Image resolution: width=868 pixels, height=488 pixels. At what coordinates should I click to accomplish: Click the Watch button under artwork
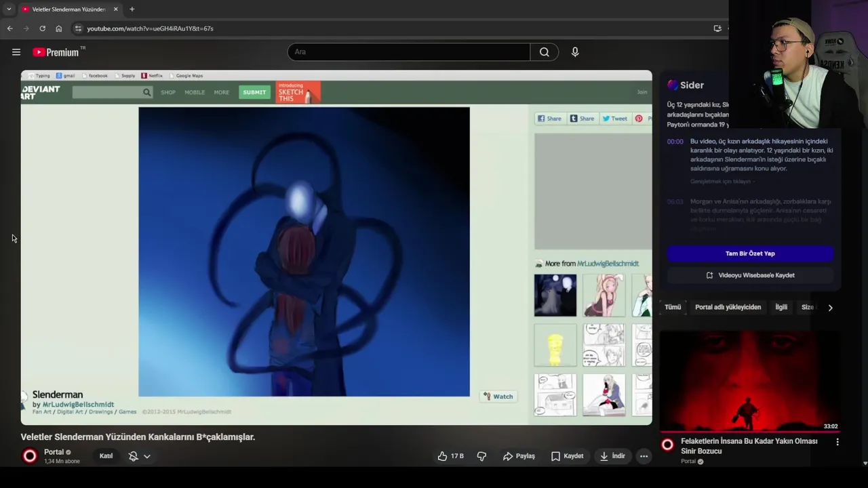coord(499,396)
